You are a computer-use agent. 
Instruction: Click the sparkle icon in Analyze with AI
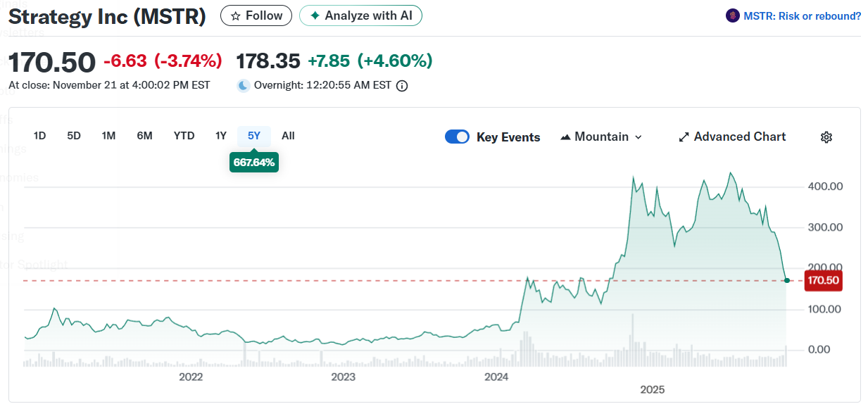tap(315, 15)
